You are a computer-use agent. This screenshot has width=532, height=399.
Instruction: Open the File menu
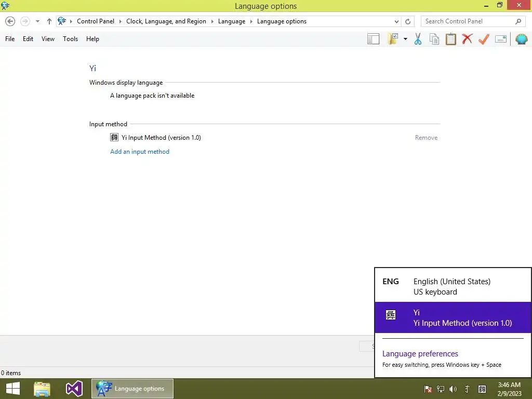[10, 39]
